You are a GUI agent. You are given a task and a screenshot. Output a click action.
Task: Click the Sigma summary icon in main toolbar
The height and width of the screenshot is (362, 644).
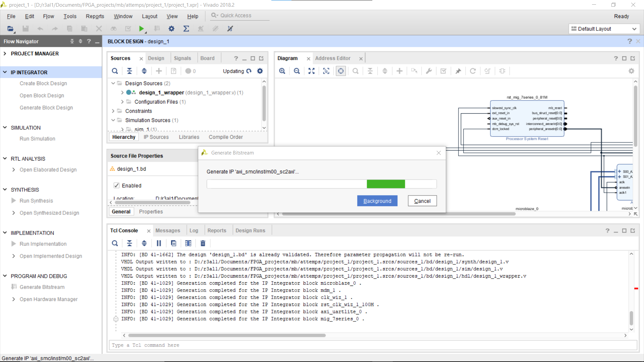[x=186, y=28]
